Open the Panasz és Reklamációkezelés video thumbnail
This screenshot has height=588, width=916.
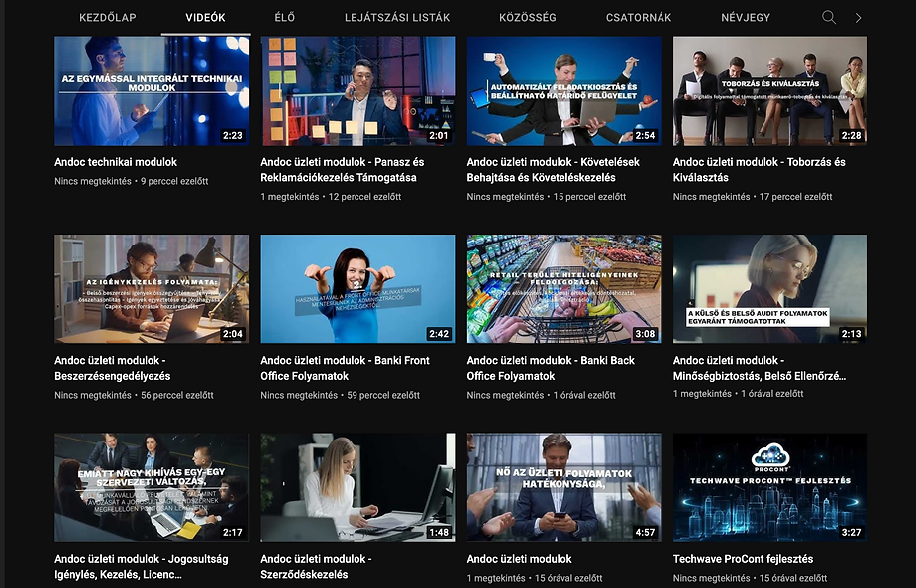pos(357,91)
